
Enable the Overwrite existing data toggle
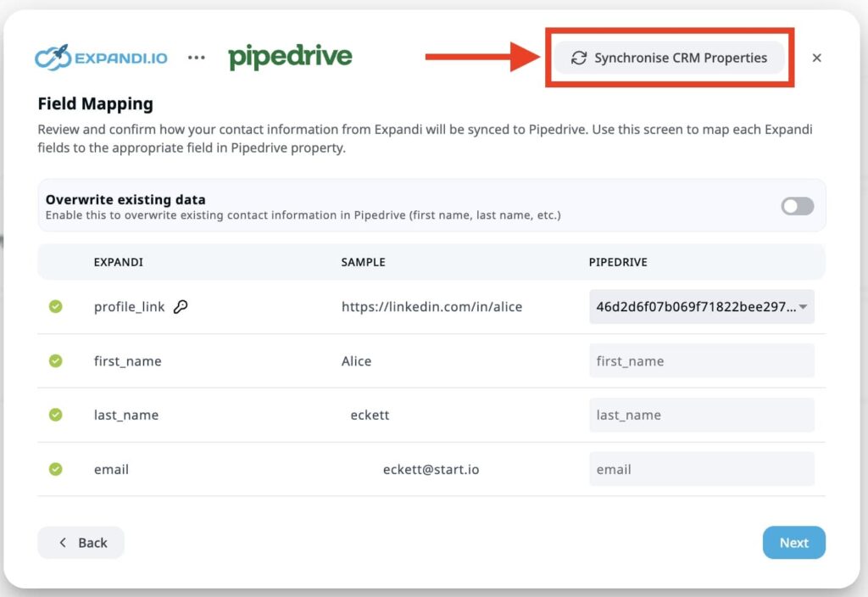point(797,206)
